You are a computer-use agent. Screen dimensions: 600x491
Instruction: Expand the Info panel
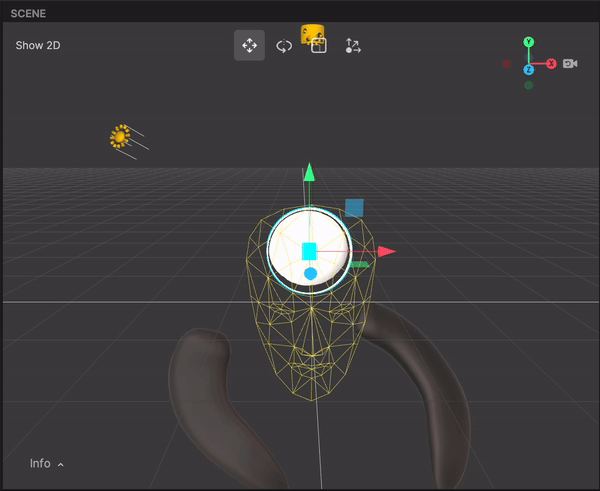coord(47,463)
